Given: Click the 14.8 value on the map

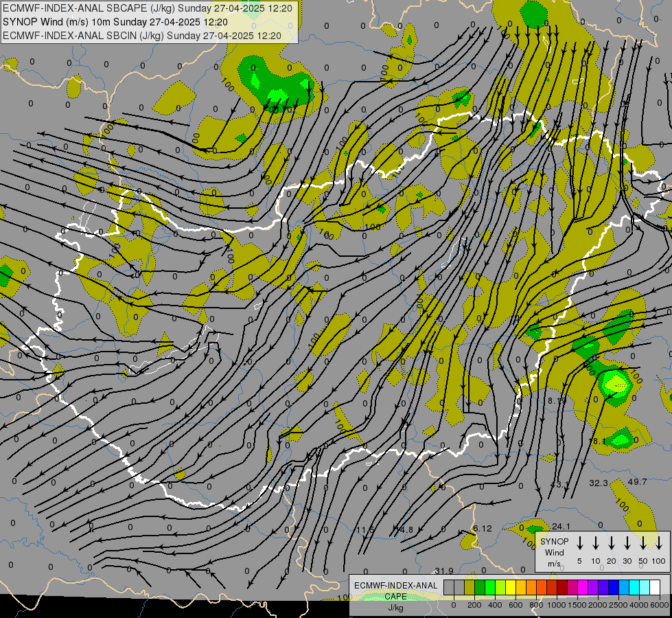Looking at the screenshot, I should pyautogui.click(x=404, y=529).
